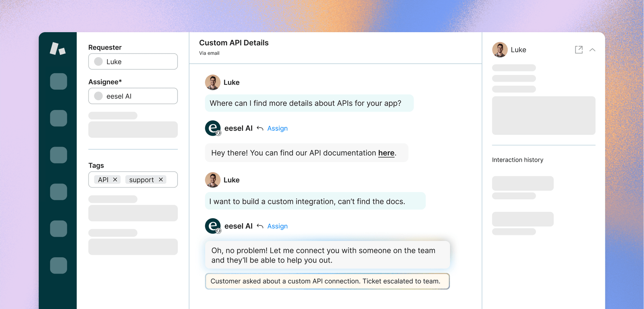Image resolution: width=644 pixels, height=309 pixels.
Task: Click the ticket escalated internal note
Action: pyautogui.click(x=327, y=281)
